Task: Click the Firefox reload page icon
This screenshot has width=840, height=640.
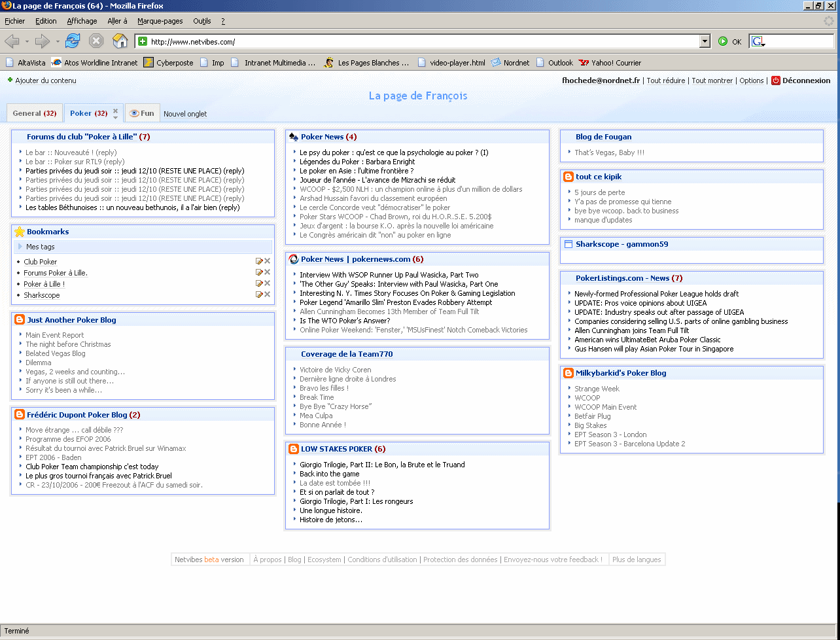Action: pyautogui.click(x=72, y=41)
